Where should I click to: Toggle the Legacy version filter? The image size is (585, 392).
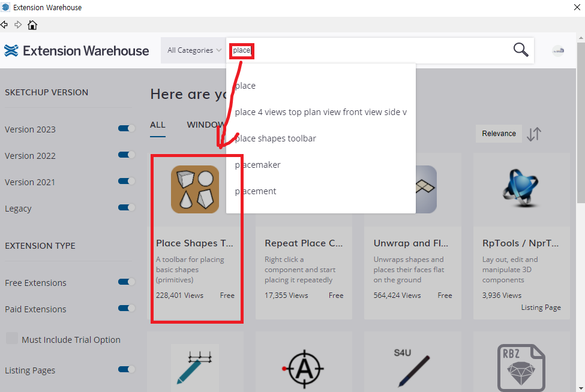tap(126, 207)
